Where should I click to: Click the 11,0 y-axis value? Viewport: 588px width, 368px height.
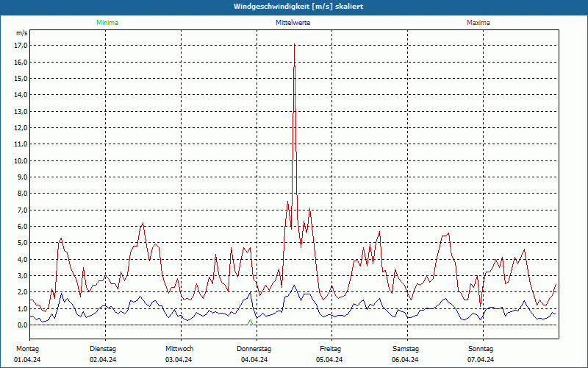21,144
